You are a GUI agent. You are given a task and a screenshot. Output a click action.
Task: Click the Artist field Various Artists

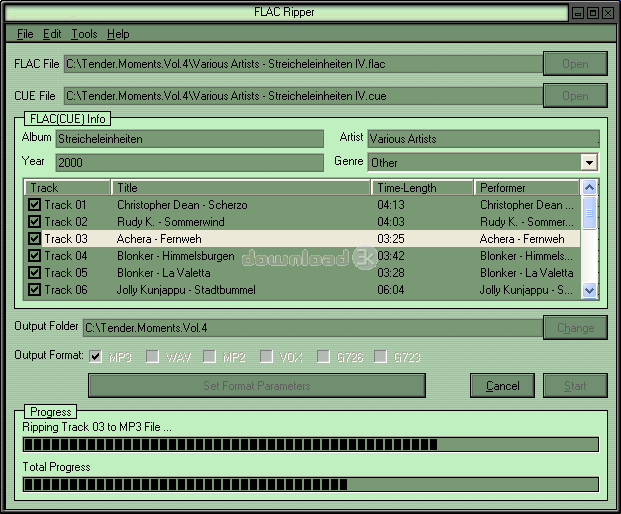(484, 139)
